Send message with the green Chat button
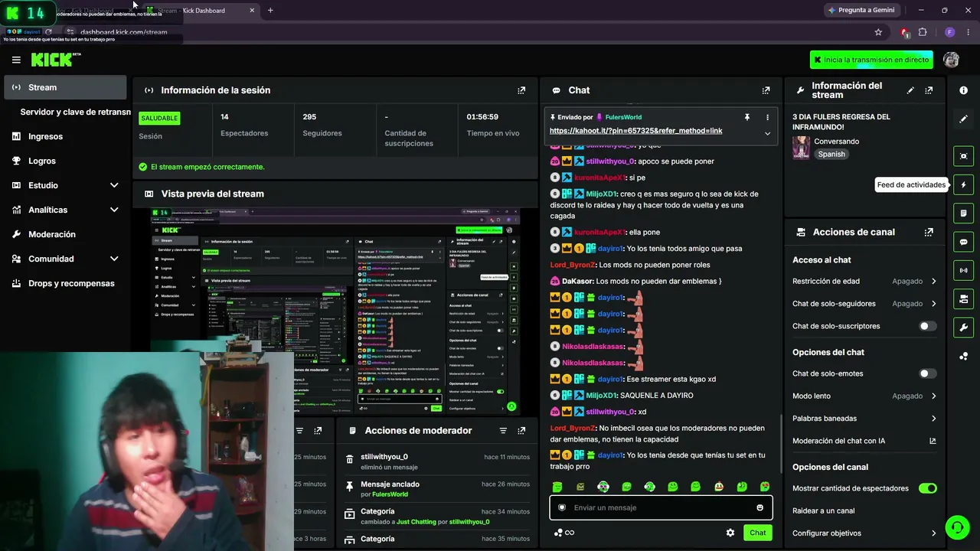This screenshot has height=551, width=980. coord(757,533)
